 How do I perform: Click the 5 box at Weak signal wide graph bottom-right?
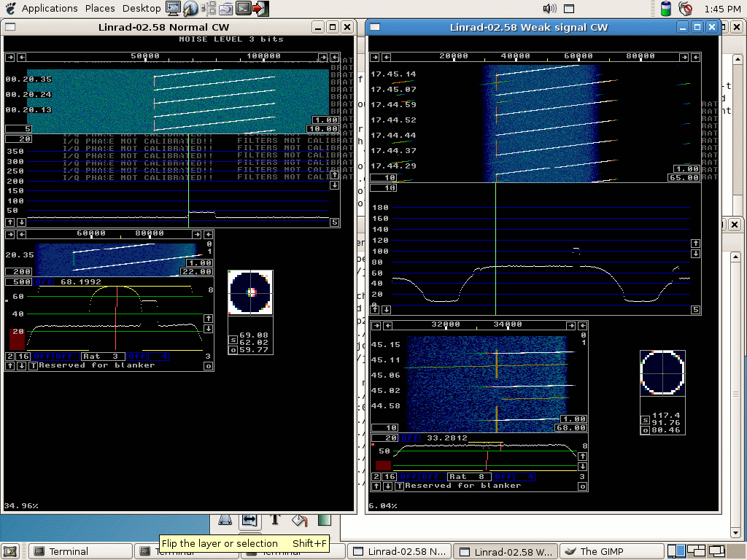(695, 309)
